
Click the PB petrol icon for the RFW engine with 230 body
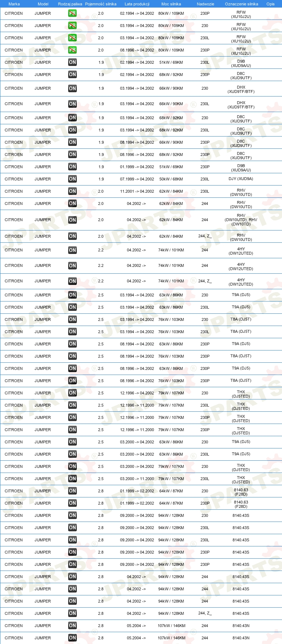(x=72, y=26)
